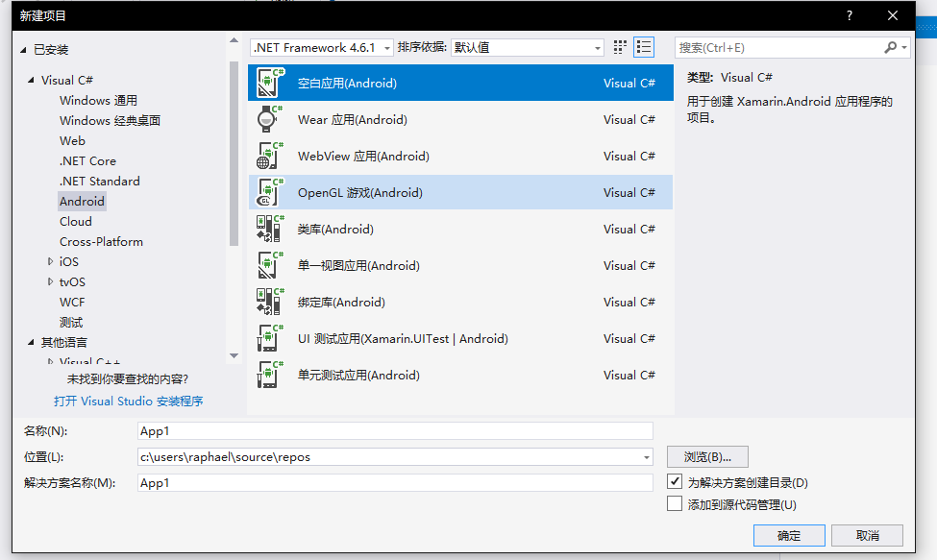
Task: Click the 取消 button
Action: coord(867,536)
